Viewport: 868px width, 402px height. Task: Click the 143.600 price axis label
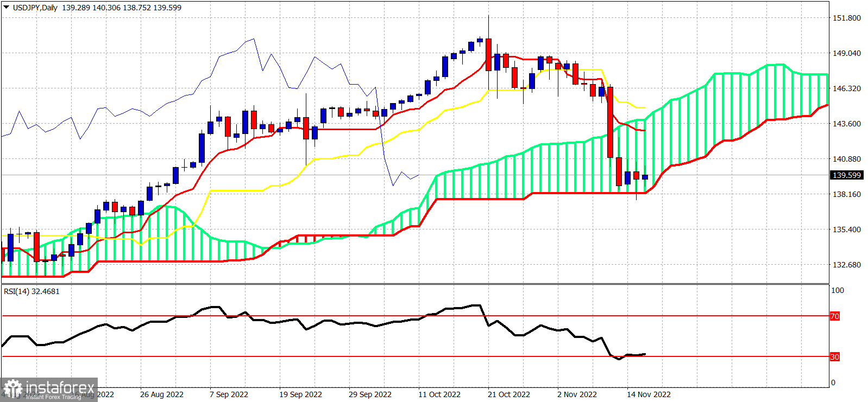[847, 124]
